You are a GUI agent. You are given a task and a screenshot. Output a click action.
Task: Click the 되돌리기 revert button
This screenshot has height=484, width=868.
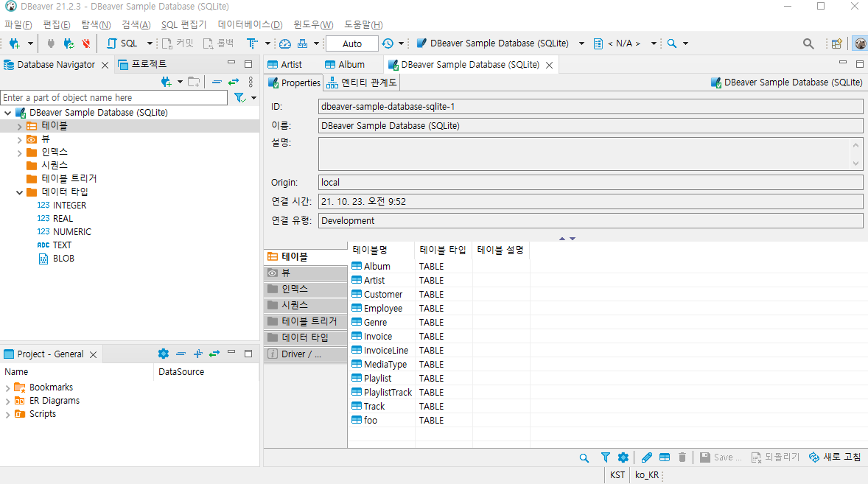coord(775,457)
